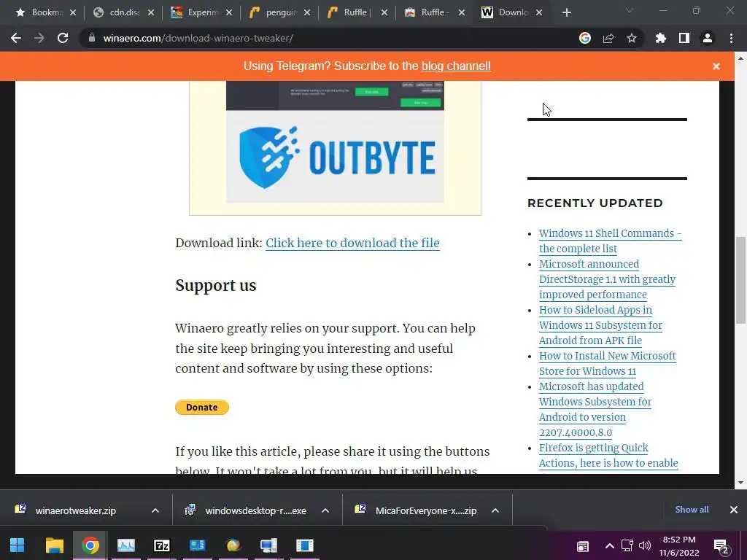Close the cdn.disc tab

pos(151,12)
